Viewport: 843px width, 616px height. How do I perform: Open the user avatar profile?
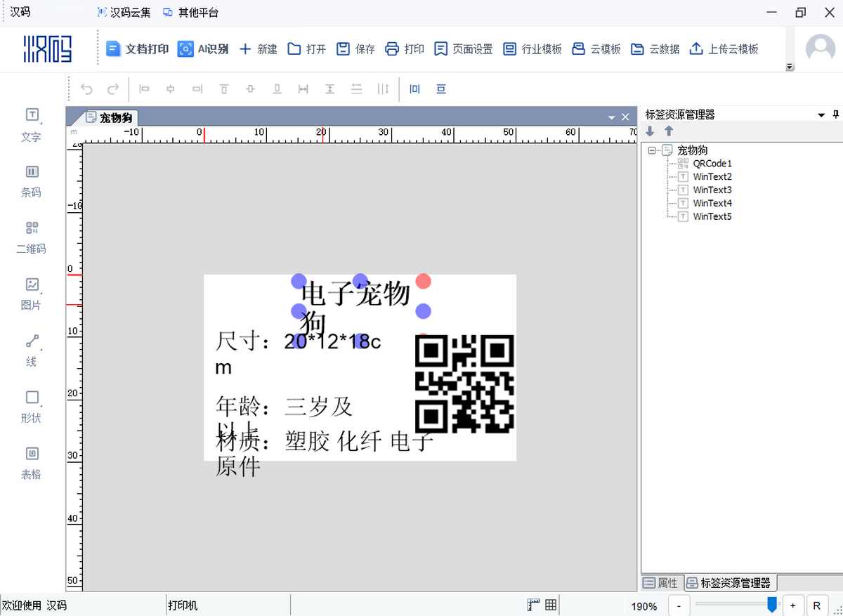click(x=820, y=48)
